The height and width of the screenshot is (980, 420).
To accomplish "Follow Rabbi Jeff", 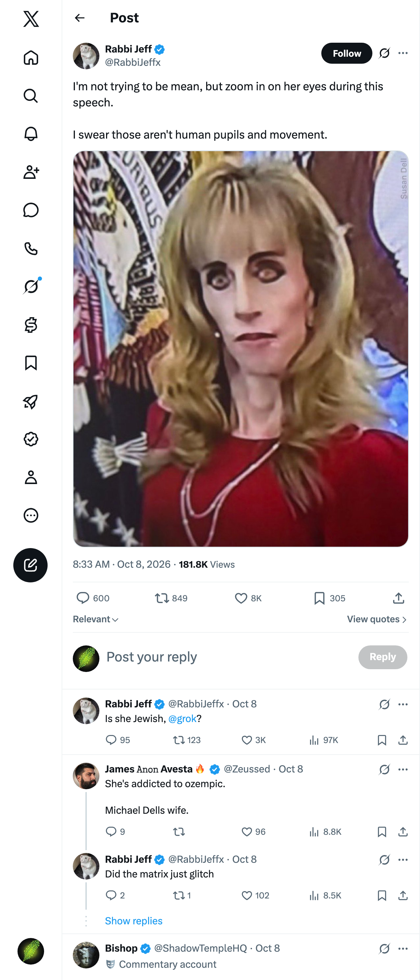I will click(346, 53).
